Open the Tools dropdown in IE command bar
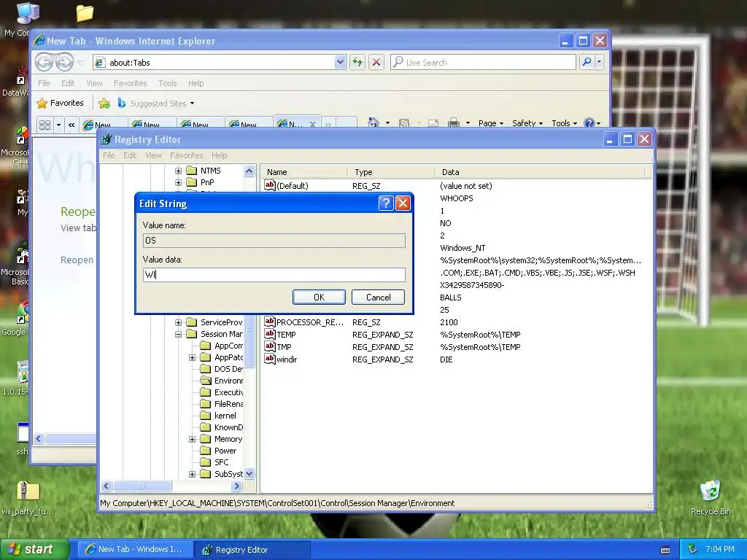747x560 pixels. [x=564, y=122]
